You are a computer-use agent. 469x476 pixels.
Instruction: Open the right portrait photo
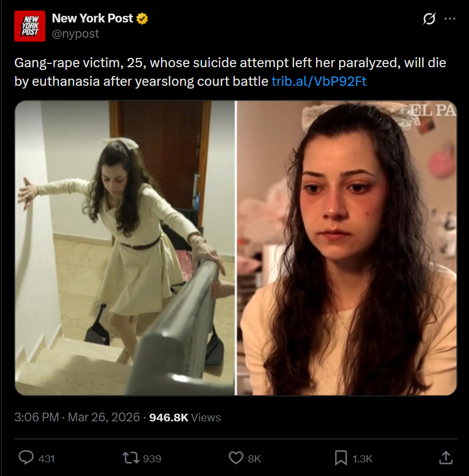tap(347, 248)
